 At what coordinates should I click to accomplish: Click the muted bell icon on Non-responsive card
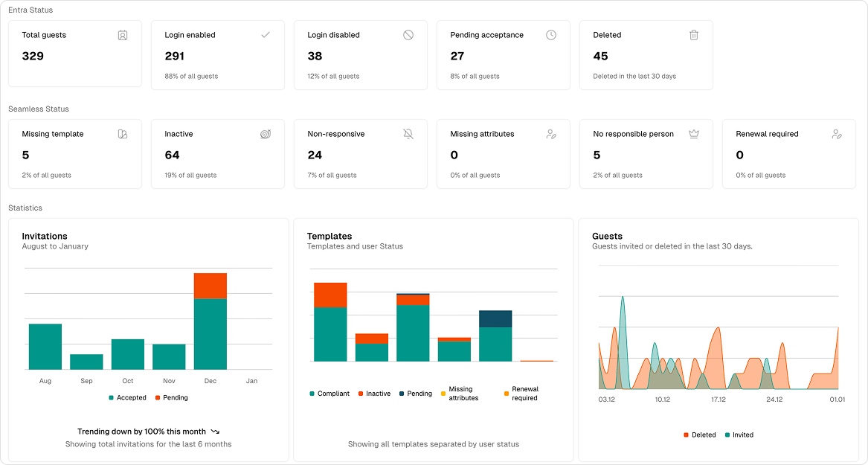[x=408, y=134]
